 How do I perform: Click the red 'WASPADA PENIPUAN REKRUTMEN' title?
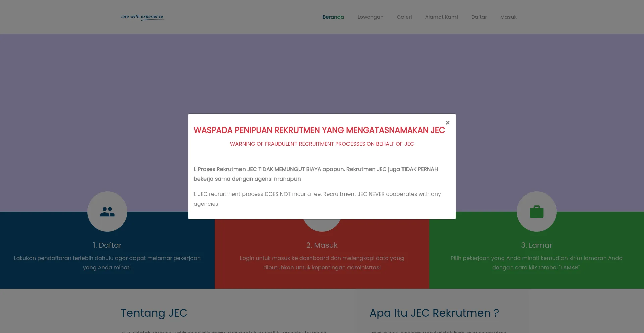coord(319,130)
